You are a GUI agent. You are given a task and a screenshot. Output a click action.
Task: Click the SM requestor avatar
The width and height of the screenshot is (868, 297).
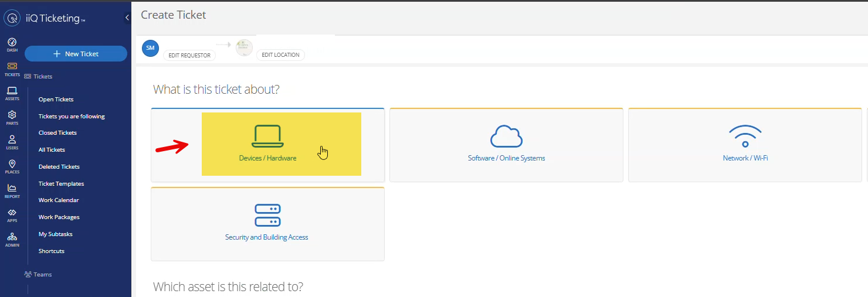151,48
